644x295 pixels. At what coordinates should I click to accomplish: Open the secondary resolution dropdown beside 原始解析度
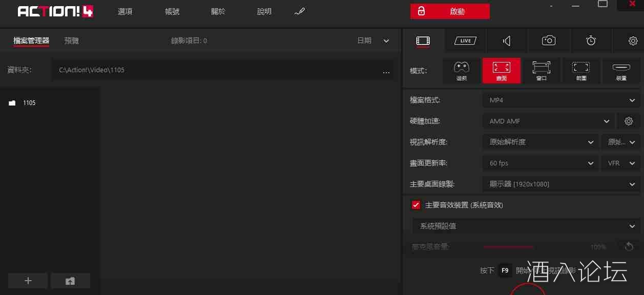pos(620,142)
